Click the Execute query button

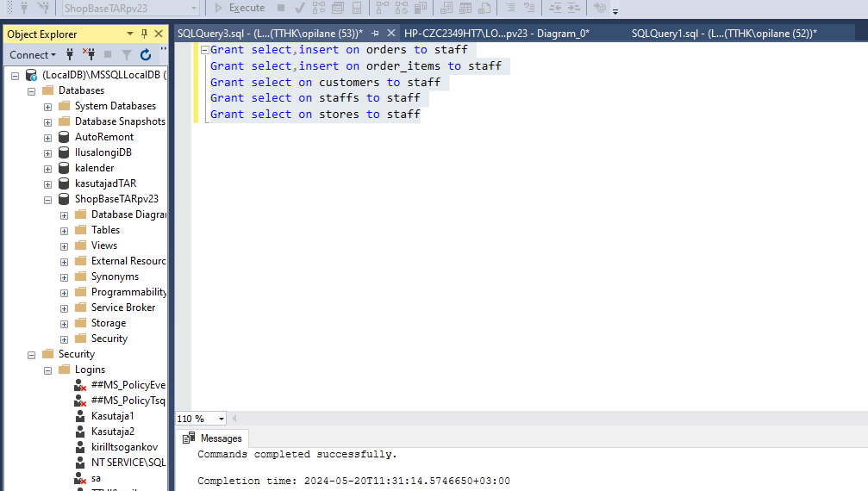(240, 8)
